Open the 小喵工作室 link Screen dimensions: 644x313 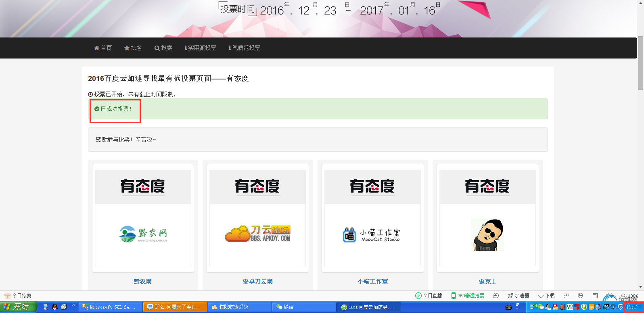pos(373,282)
